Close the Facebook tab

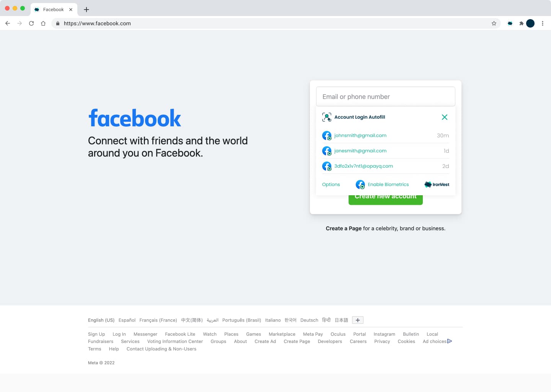click(71, 10)
